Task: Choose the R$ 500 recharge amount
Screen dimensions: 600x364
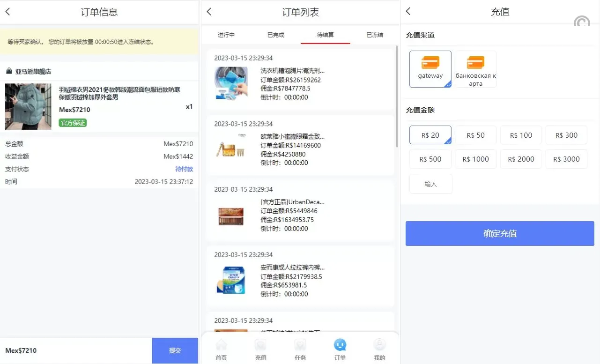Action: (430, 159)
